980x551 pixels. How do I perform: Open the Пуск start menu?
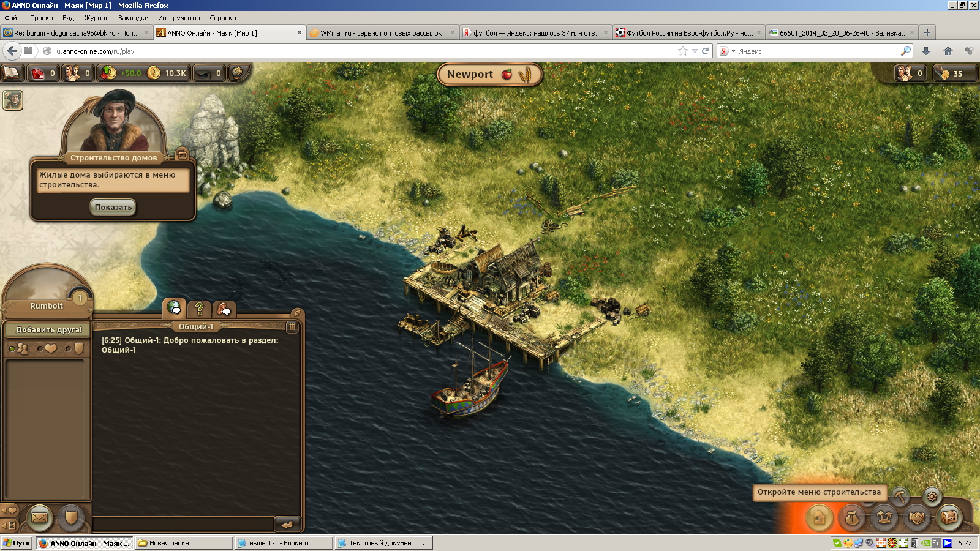(x=17, y=543)
